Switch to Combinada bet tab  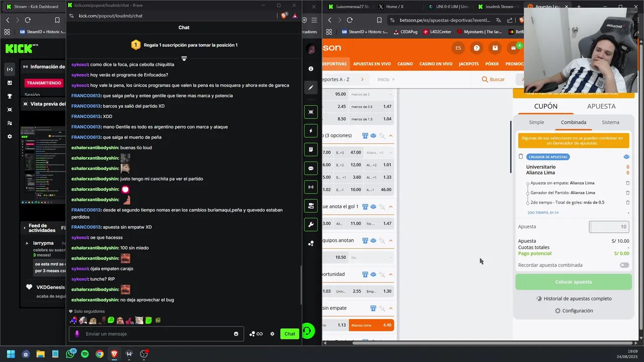click(x=574, y=122)
